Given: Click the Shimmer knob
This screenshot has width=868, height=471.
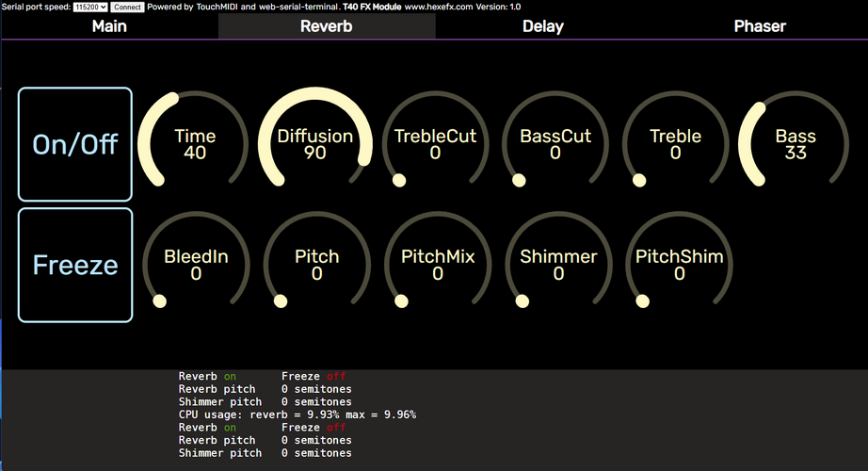Looking at the screenshot, I should tap(558, 265).
